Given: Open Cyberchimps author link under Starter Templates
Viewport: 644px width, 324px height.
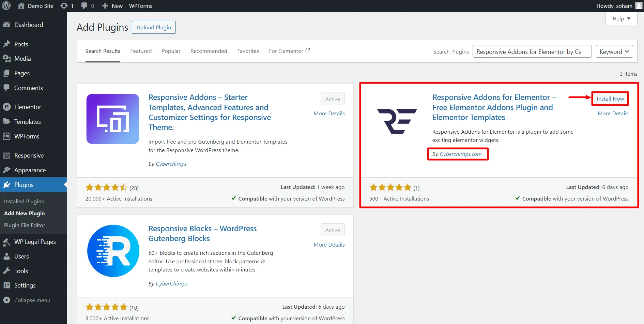Looking at the screenshot, I should (x=171, y=164).
